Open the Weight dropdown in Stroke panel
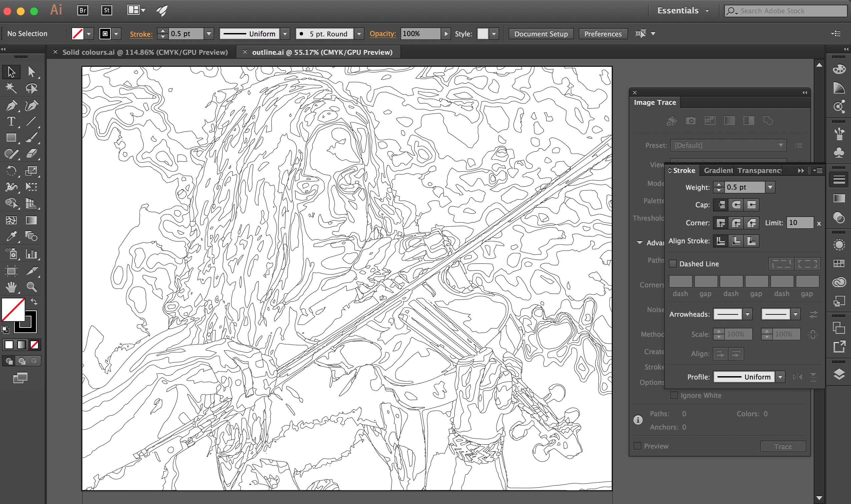 [x=770, y=187]
